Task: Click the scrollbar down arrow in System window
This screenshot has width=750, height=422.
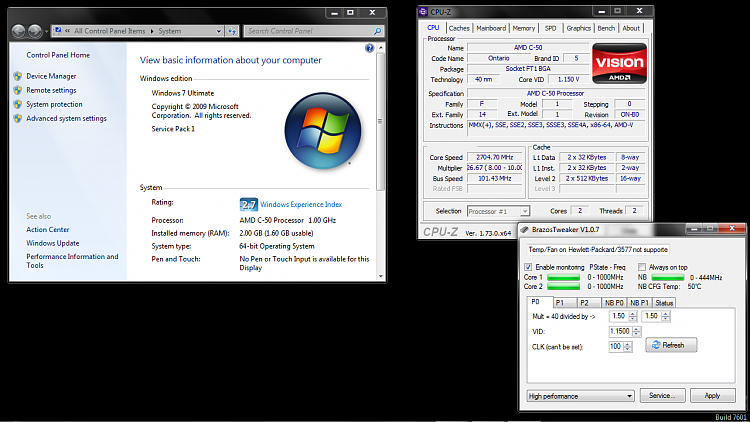Action: [x=381, y=276]
